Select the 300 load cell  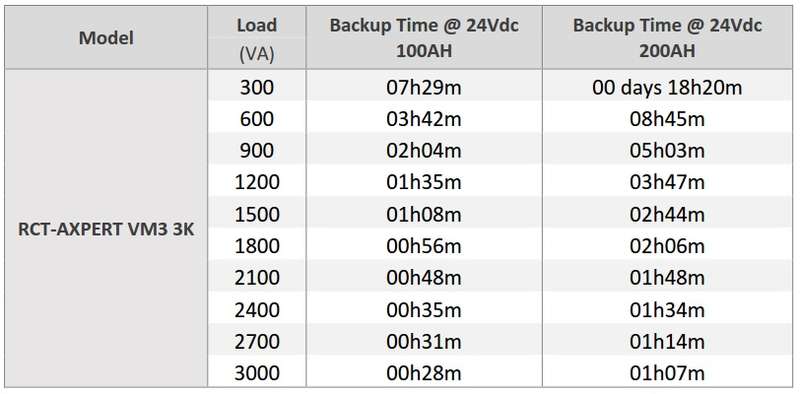pyautogui.click(x=257, y=87)
